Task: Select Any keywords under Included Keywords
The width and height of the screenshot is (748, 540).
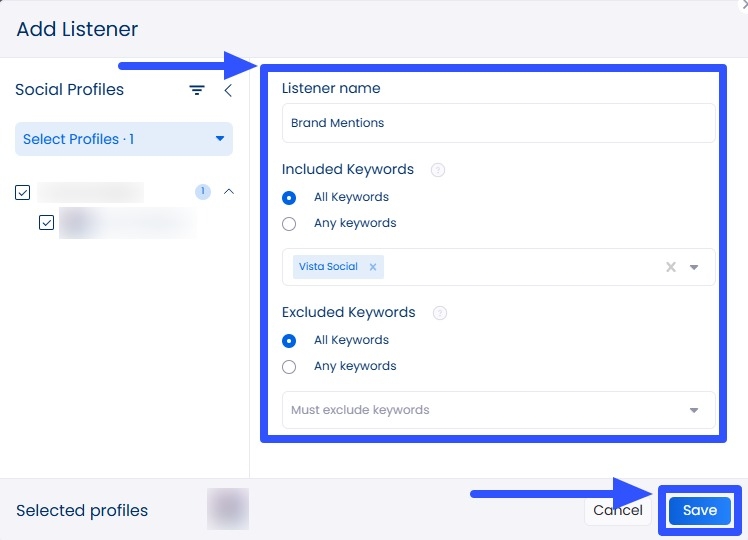Action: click(290, 223)
